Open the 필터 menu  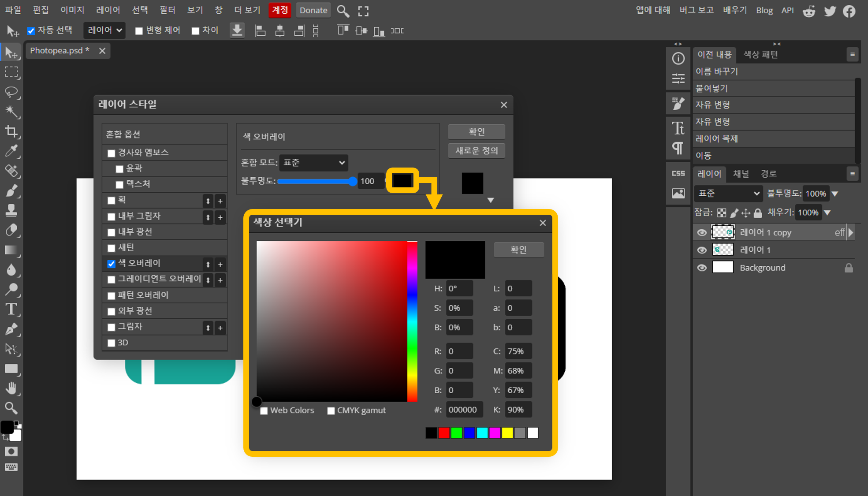167,10
